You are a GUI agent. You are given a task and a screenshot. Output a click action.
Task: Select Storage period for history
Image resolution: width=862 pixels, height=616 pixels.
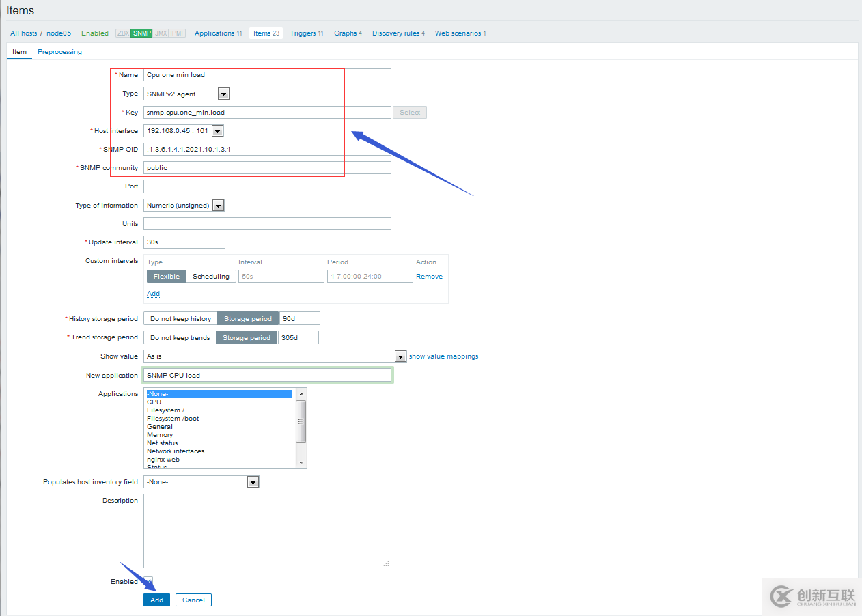[x=248, y=318]
